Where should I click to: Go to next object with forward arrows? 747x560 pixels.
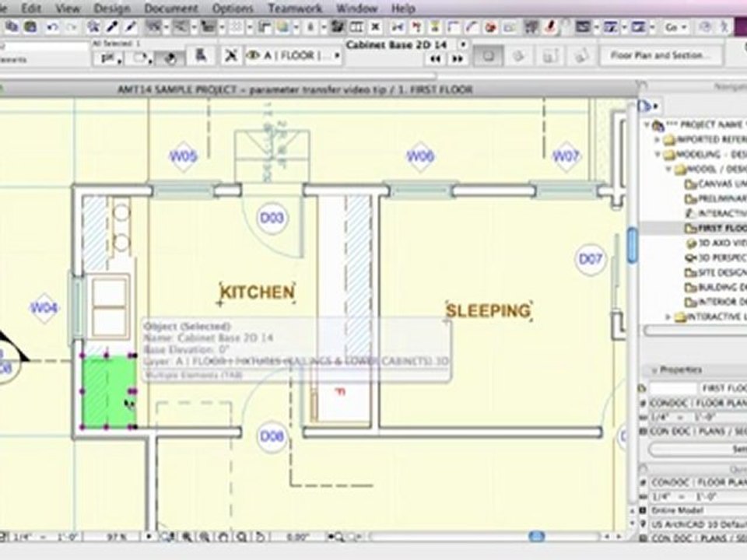458,59
